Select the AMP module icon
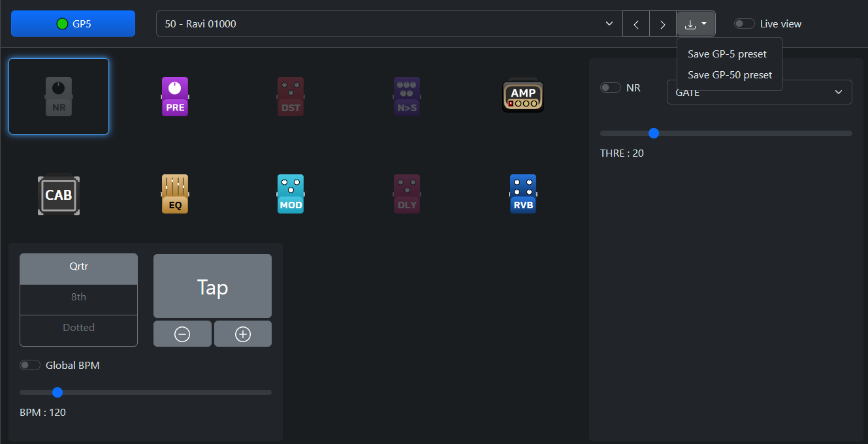868x444 pixels. pyautogui.click(x=522, y=97)
